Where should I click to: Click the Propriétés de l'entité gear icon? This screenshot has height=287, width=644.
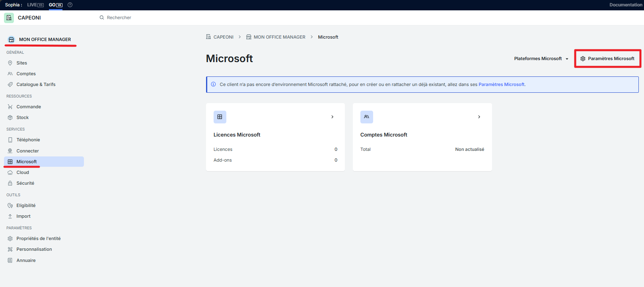tap(10, 238)
